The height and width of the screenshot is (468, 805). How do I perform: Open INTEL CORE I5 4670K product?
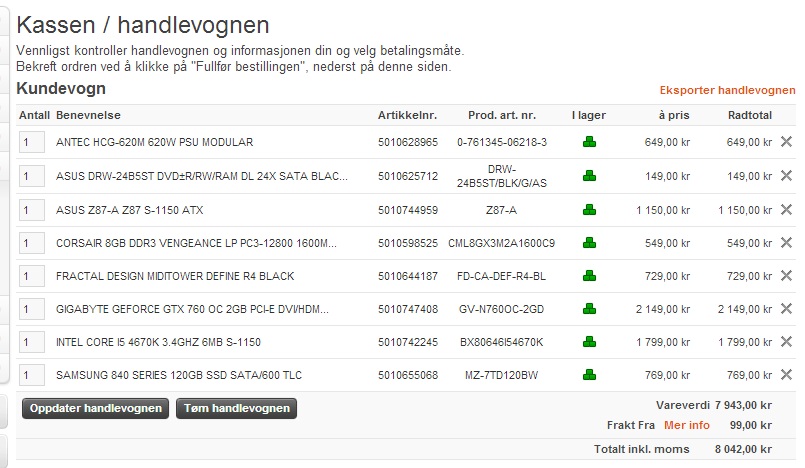tap(159, 342)
